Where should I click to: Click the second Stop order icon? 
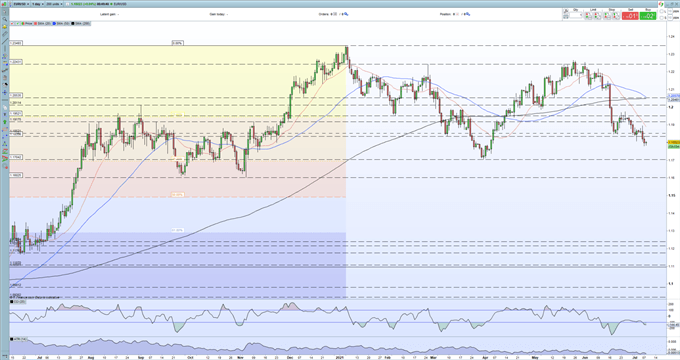coord(616,16)
